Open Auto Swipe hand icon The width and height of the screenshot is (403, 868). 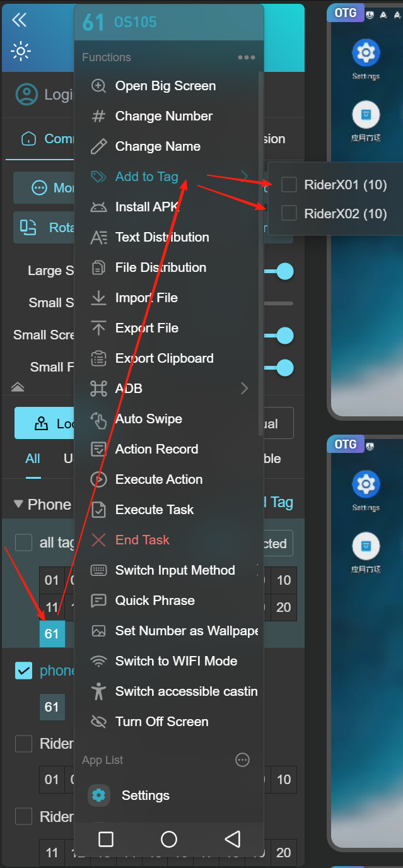tap(98, 419)
